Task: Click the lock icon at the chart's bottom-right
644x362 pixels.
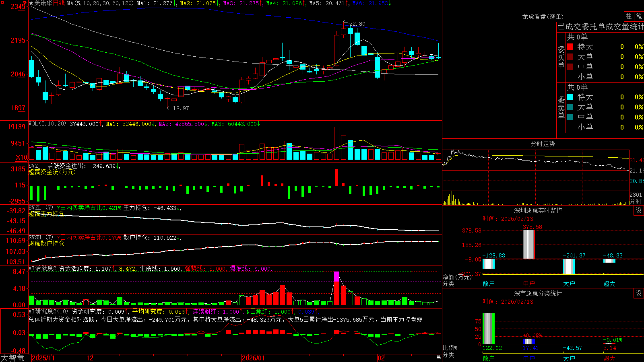Action: tap(439, 357)
